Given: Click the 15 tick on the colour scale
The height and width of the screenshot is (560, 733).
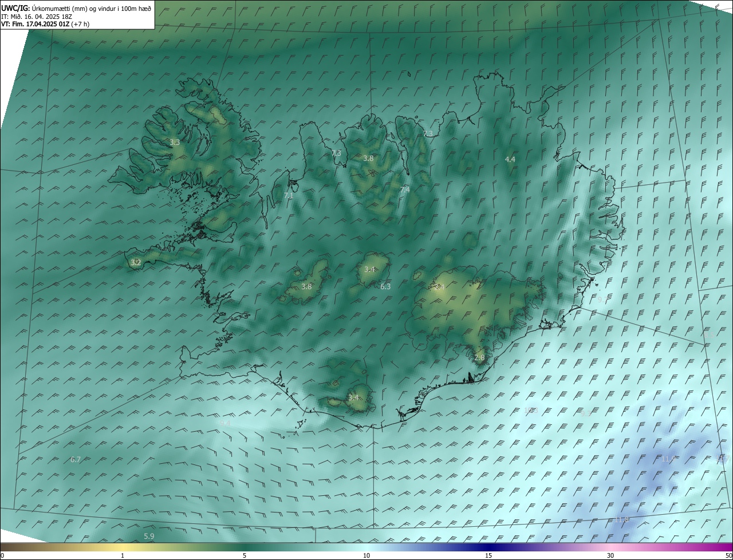Looking at the screenshot, I should [488, 556].
